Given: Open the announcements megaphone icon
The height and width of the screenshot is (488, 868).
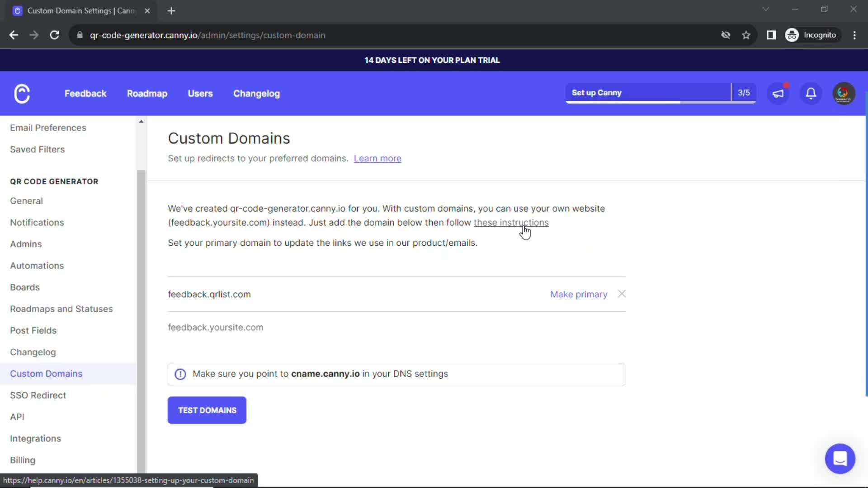Looking at the screenshot, I should click(x=778, y=94).
